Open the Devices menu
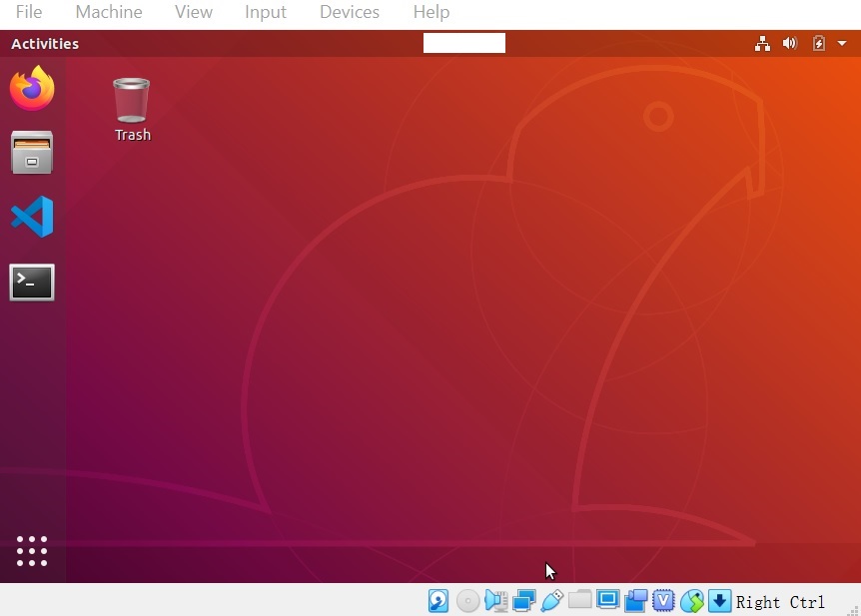861x616 pixels. (x=350, y=12)
